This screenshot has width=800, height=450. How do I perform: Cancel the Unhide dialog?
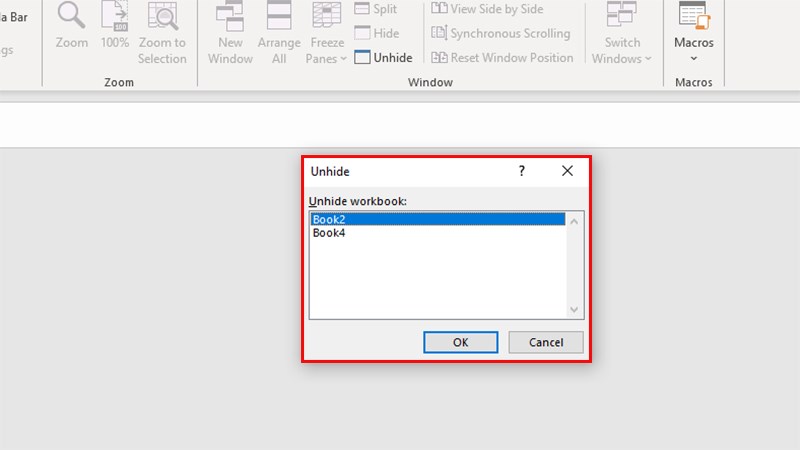pyautogui.click(x=546, y=342)
